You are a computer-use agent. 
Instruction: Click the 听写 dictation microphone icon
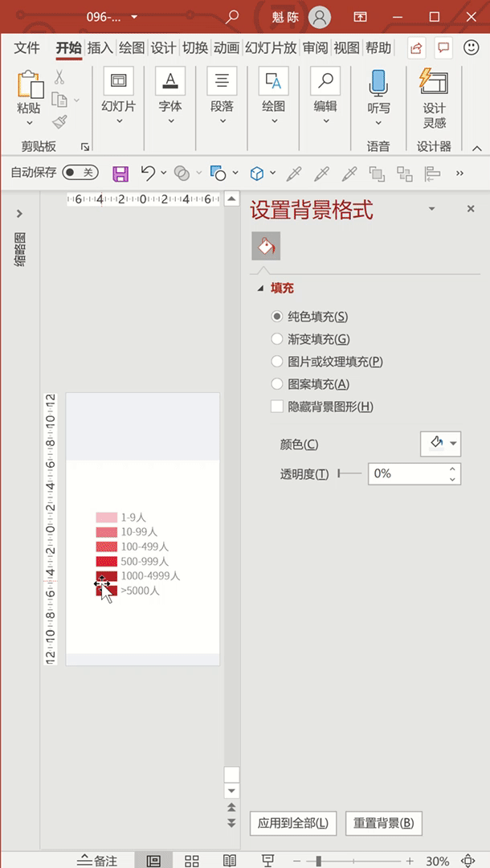[378, 83]
